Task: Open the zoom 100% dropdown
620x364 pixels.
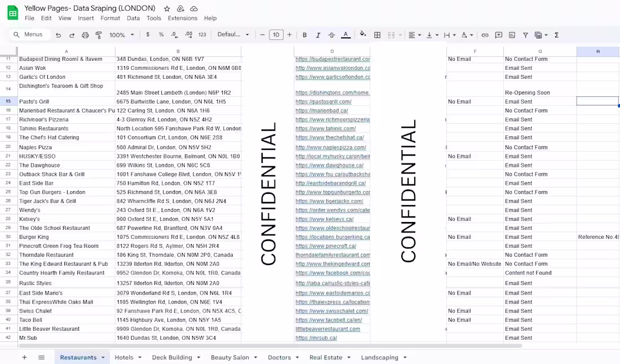Action: point(121,35)
